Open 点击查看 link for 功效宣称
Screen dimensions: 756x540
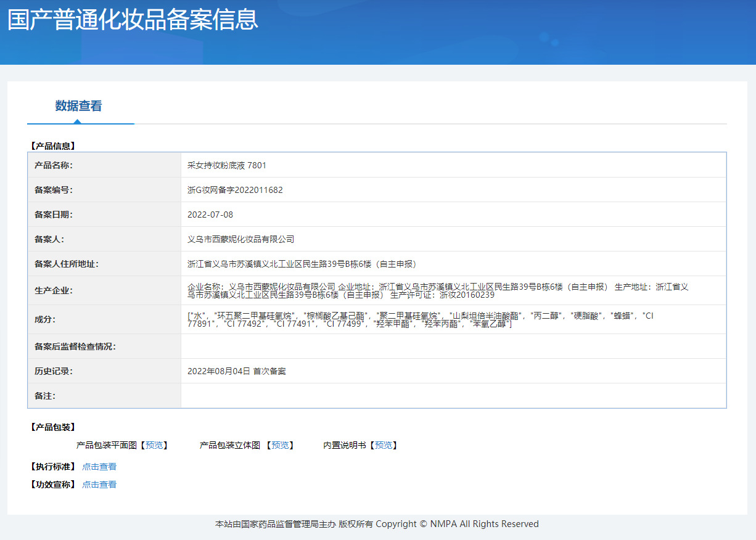click(99, 485)
